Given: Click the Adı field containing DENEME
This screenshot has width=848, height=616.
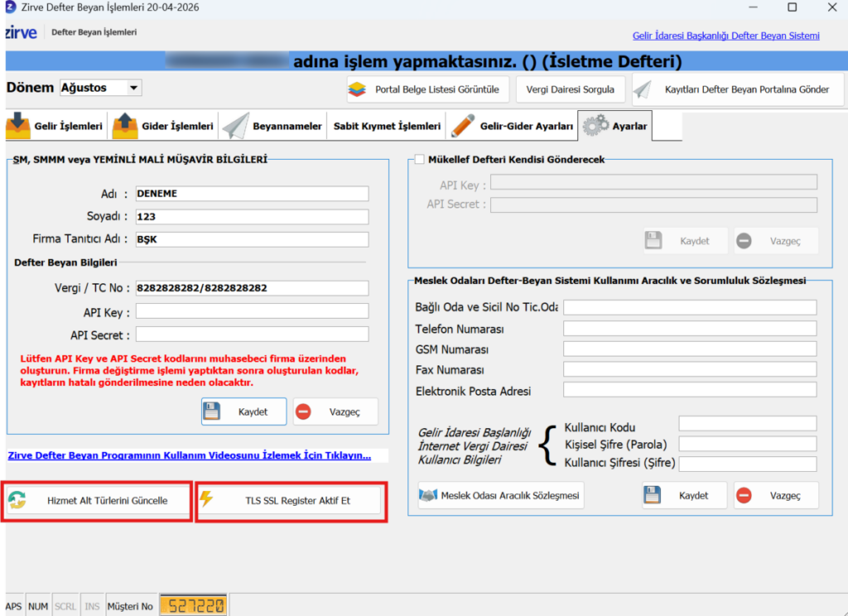Looking at the screenshot, I should coord(252,194).
